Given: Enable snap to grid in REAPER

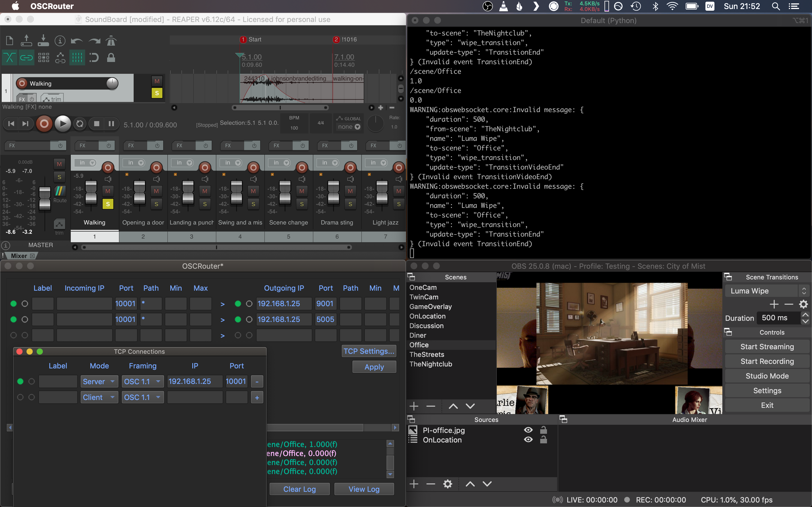Looking at the screenshot, I should click(x=77, y=57).
